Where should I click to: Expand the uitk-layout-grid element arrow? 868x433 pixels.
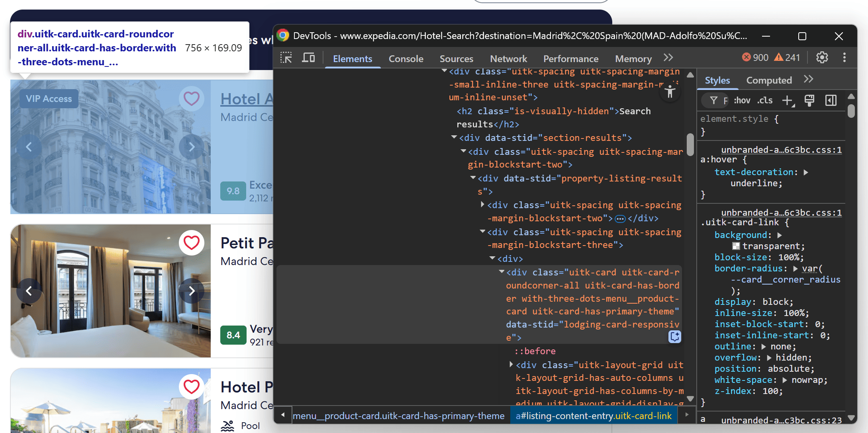[x=511, y=364]
